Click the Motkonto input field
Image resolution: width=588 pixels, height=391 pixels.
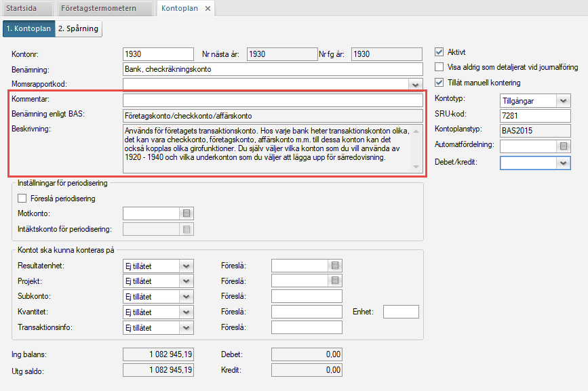[151, 213]
